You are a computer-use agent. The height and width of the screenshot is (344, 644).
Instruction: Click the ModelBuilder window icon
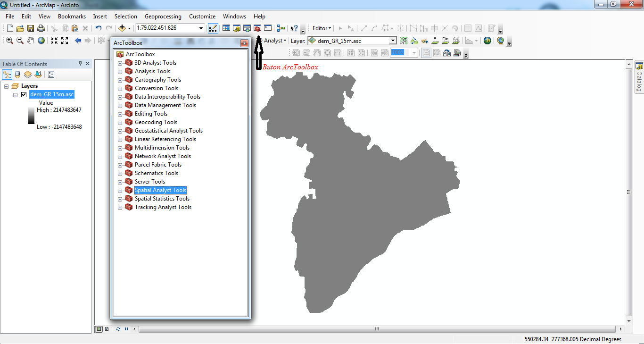(x=281, y=28)
